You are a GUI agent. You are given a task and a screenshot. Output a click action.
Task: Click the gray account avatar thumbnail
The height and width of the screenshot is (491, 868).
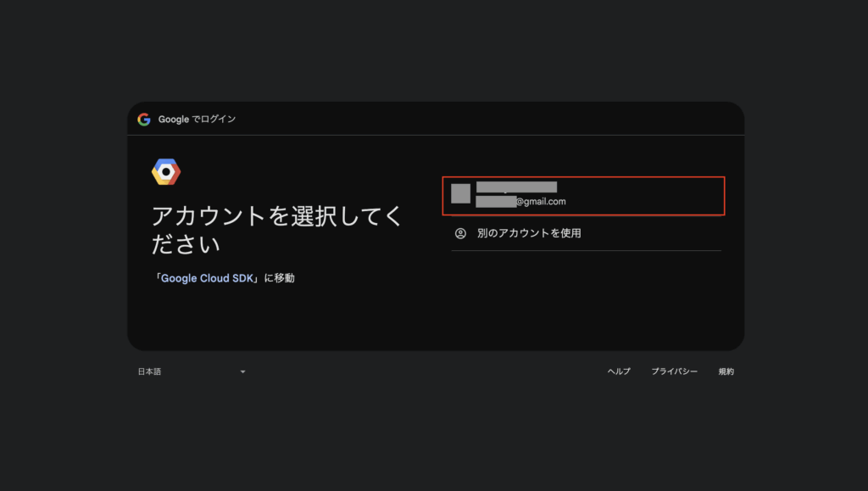point(460,193)
